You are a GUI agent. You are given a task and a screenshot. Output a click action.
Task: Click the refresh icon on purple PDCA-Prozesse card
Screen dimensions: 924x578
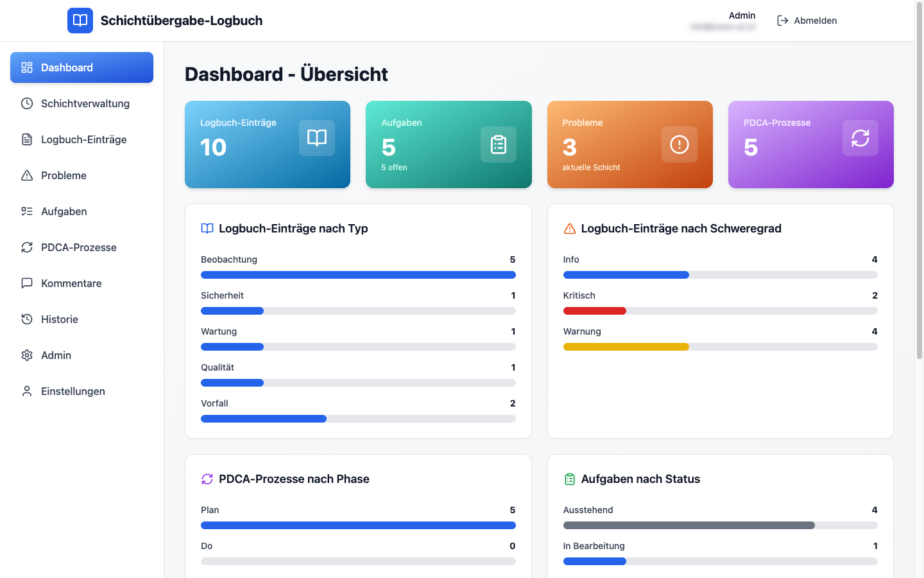pos(860,137)
